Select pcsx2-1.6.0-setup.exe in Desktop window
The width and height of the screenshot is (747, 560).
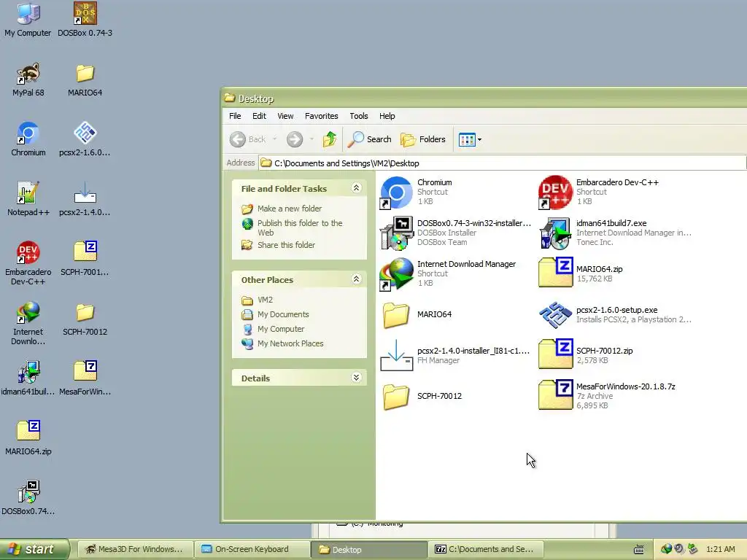[616, 314]
